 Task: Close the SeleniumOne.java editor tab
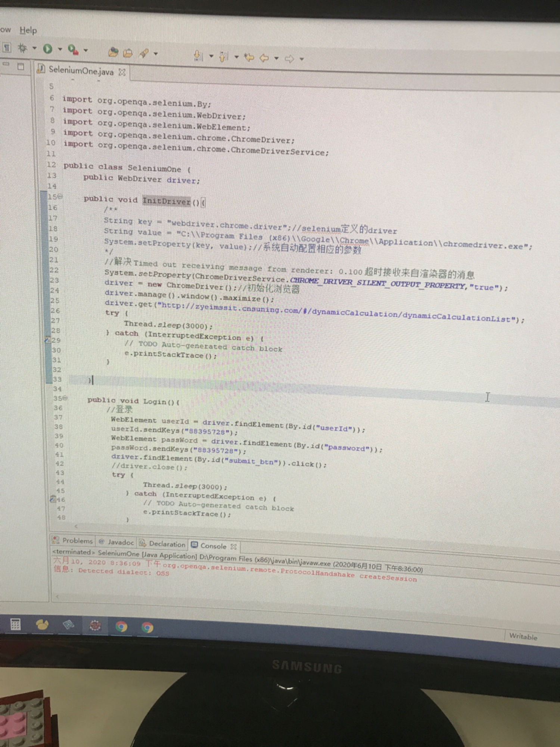(122, 72)
